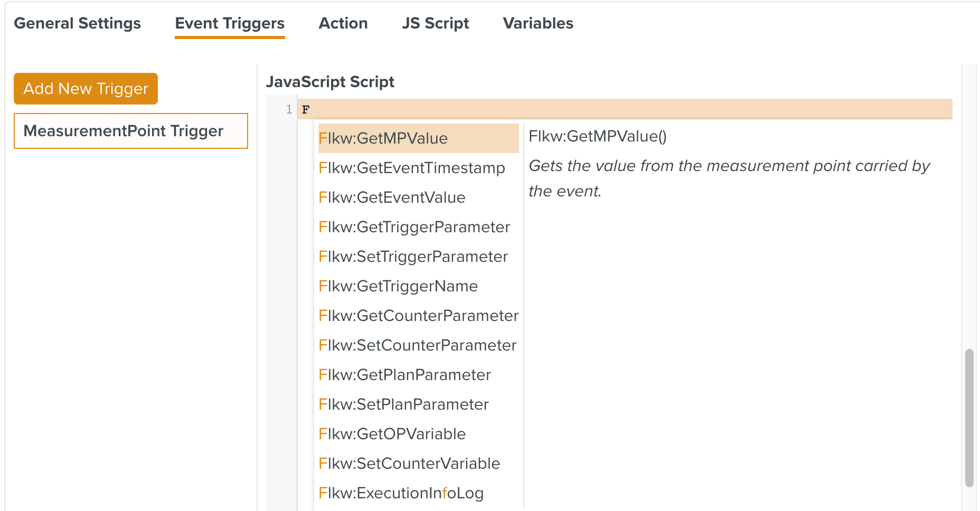Select the MeasurementPoint Trigger entry
This screenshot has height=511, width=980.
[x=130, y=131]
